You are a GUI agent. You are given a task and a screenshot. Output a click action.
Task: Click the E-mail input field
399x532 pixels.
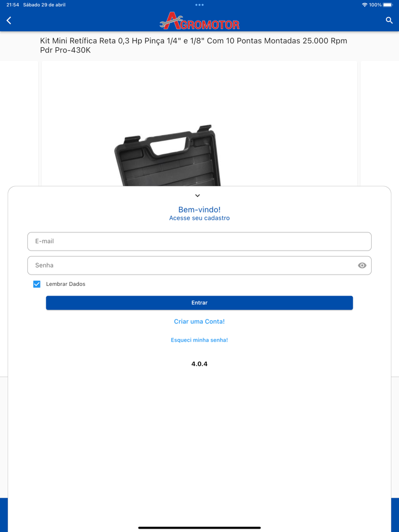199,242
